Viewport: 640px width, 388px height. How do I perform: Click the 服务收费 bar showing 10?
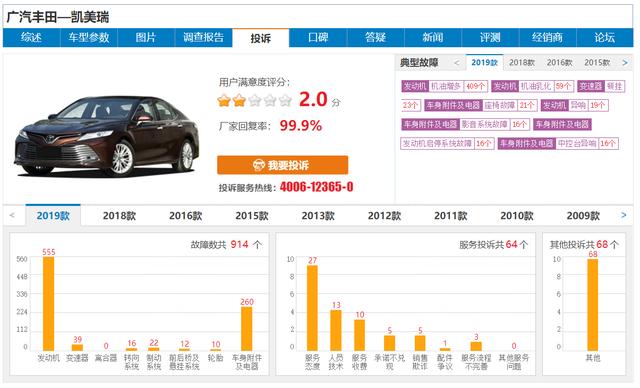click(x=359, y=335)
